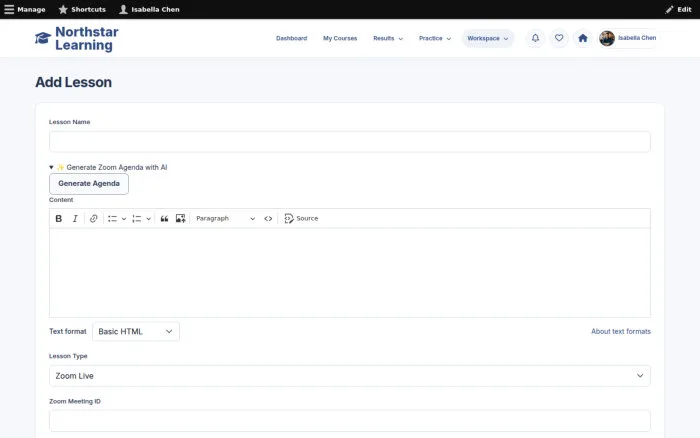Click the insert image icon
700x438 pixels.
click(180, 218)
